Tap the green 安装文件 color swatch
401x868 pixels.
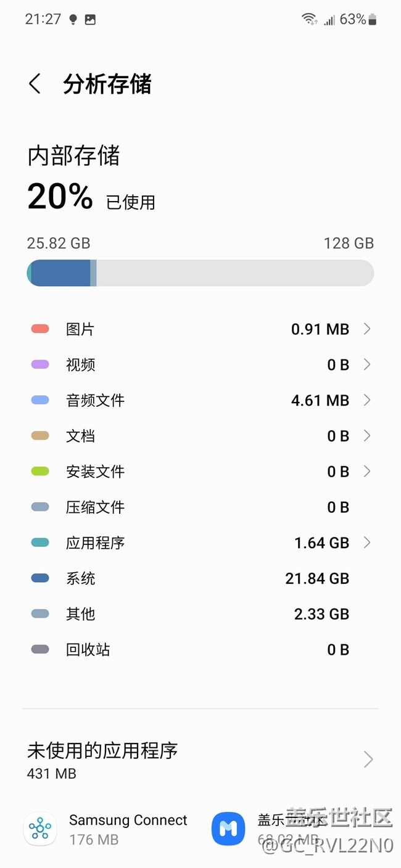pos(40,472)
